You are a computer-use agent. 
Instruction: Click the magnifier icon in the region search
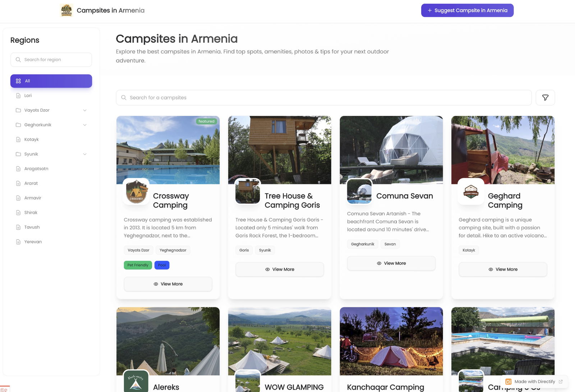18,60
